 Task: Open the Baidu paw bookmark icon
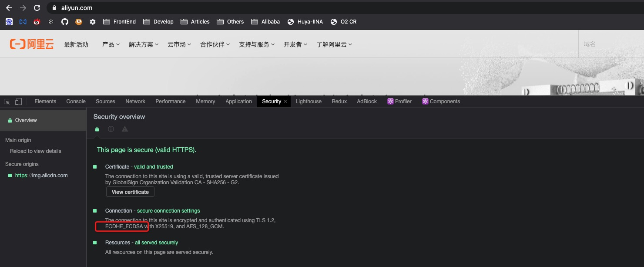9,21
